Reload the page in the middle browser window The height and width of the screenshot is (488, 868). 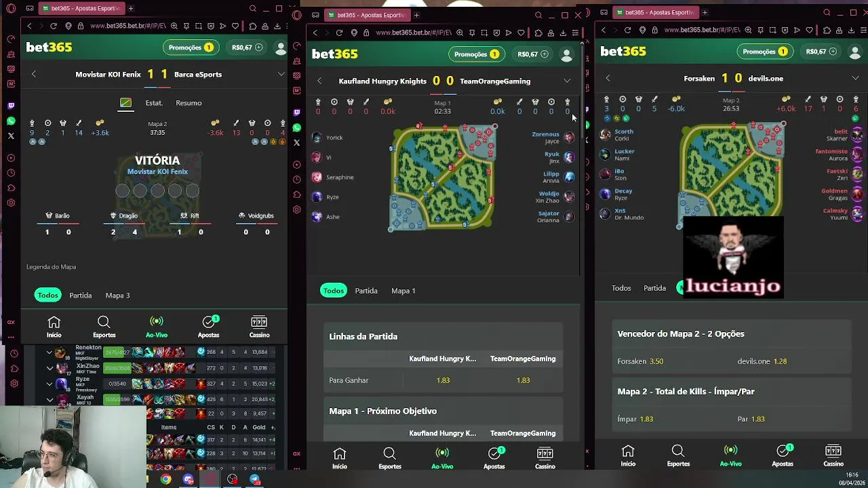[339, 33]
